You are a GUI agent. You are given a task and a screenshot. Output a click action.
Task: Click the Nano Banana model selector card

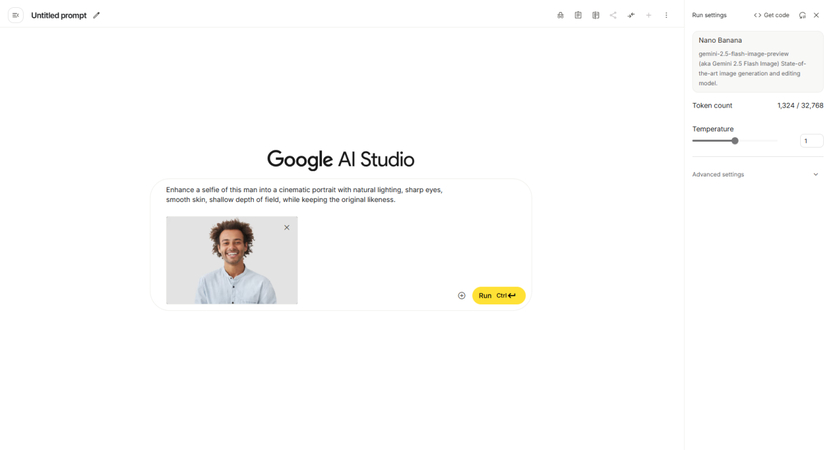pos(758,61)
